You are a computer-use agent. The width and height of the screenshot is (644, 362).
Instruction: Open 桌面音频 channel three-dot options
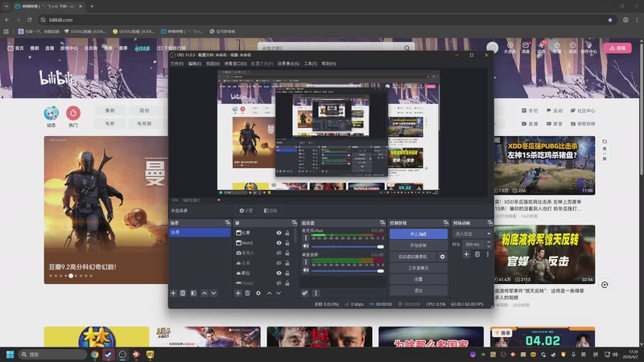(x=306, y=262)
